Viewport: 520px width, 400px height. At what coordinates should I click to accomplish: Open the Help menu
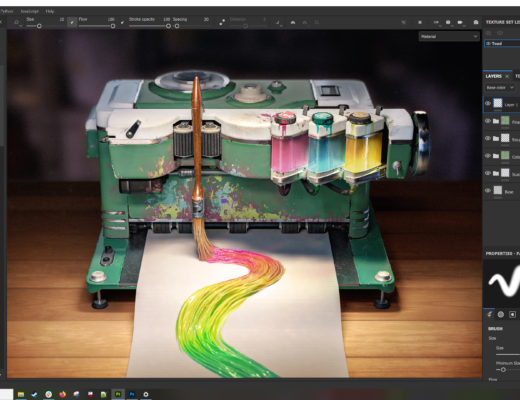tap(50, 11)
